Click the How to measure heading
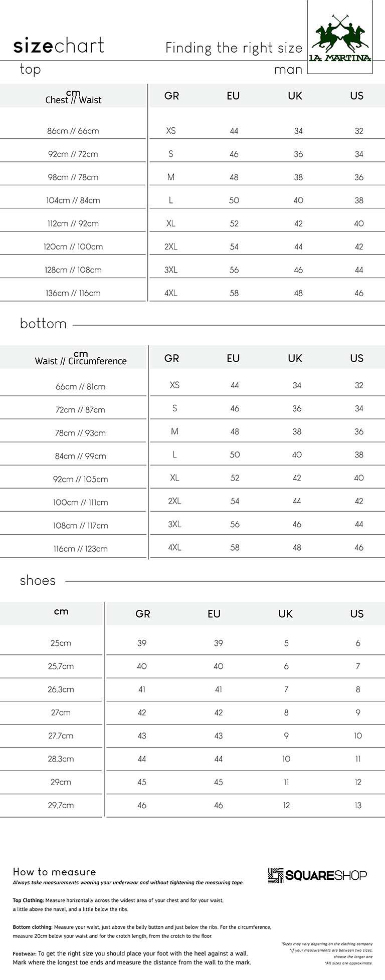Viewport: 385px width, 980px height. click(54, 872)
